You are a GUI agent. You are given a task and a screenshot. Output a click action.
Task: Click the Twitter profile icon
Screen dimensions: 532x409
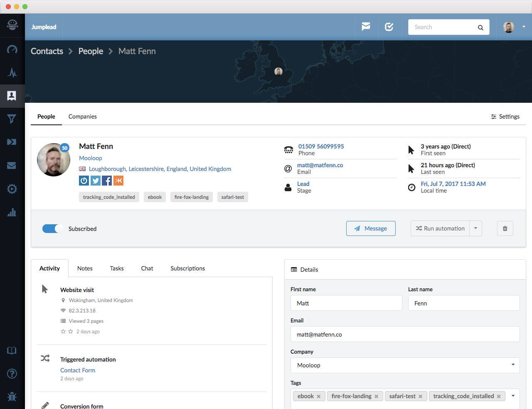[x=96, y=181]
